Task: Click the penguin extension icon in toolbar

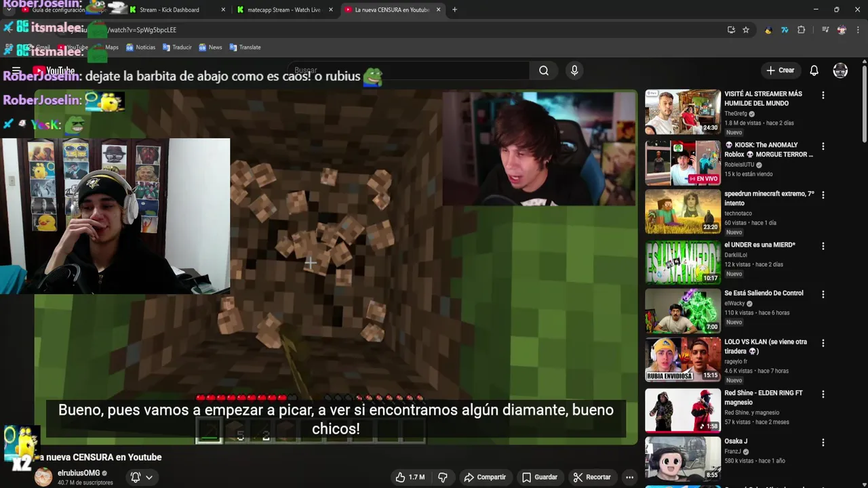Action: pos(768,30)
